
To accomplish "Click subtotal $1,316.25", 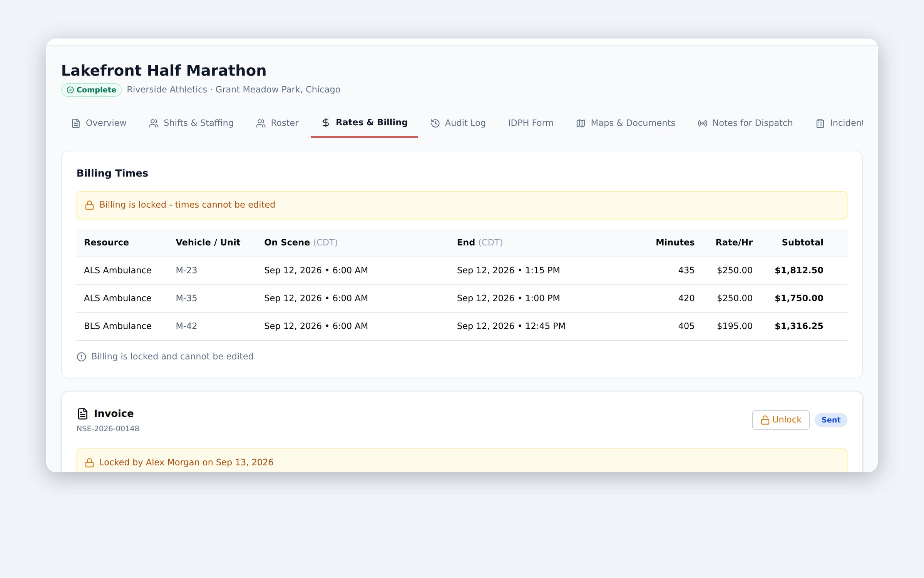I will pyautogui.click(x=799, y=326).
